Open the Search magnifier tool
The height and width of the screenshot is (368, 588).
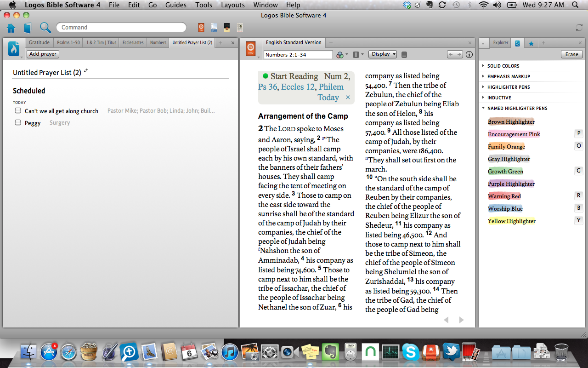[45, 28]
